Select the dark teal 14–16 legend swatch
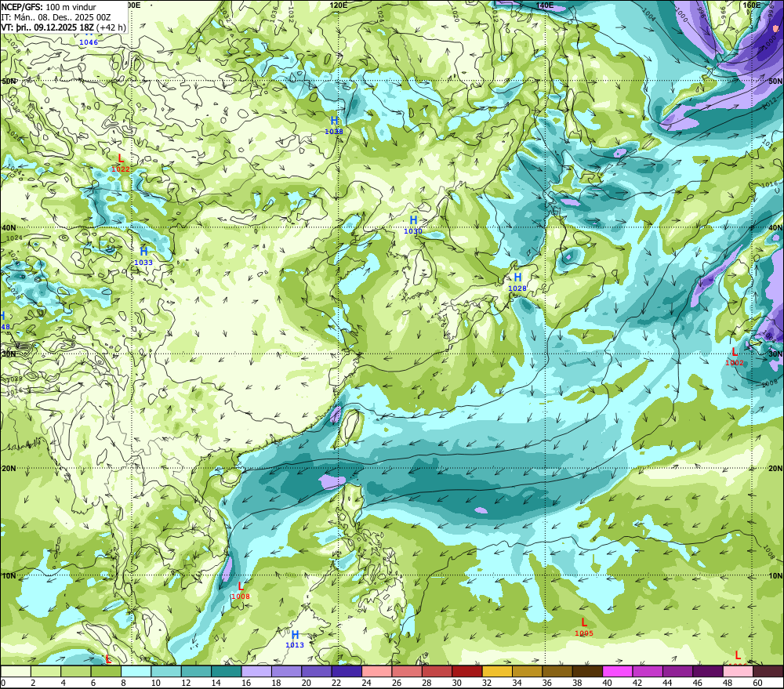The width and height of the screenshot is (784, 689). (x=227, y=671)
